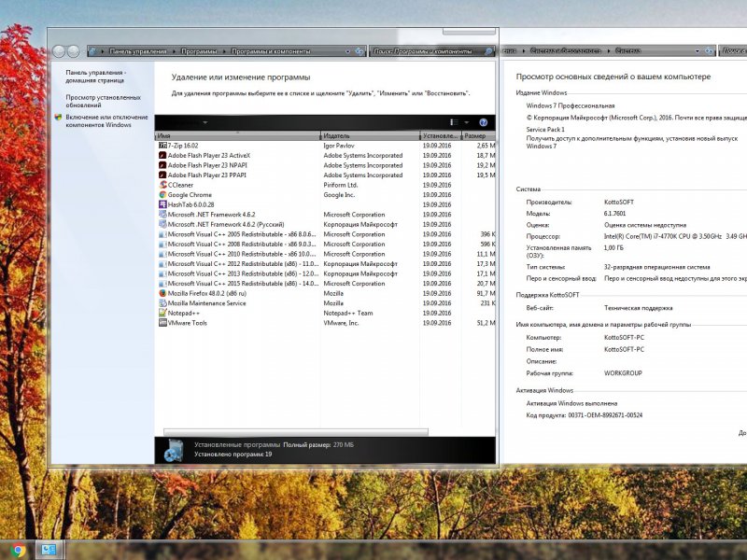This screenshot has width=747, height=560.
Task: Open the link to get a new Windows 7 edition
Action: pos(632,143)
